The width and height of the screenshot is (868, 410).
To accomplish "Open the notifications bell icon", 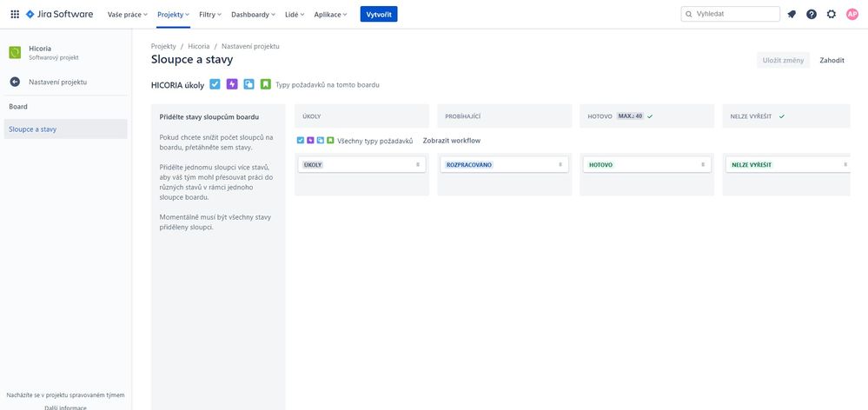I will tap(792, 15).
